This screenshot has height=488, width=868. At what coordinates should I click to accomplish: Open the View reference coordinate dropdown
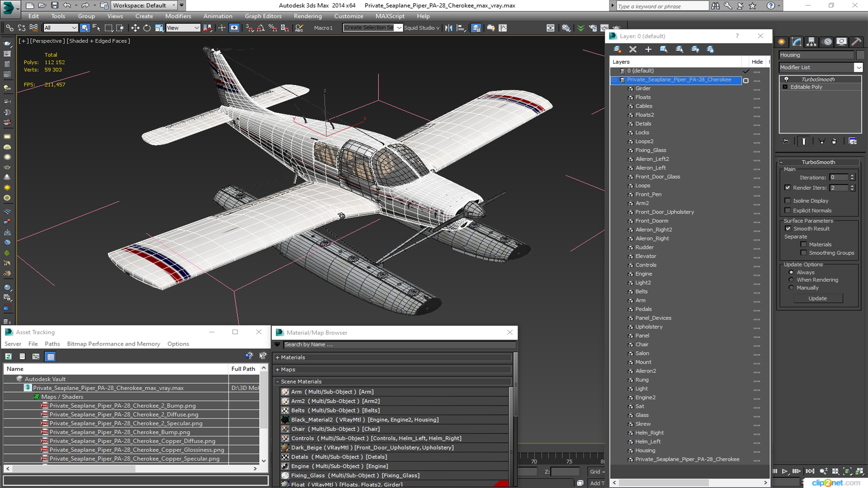point(183,28)
